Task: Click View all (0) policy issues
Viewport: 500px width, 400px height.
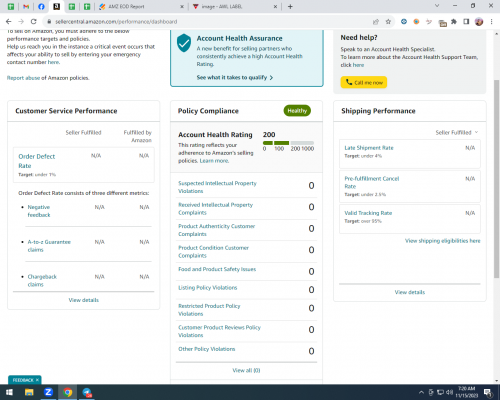Action: [246, 370]
